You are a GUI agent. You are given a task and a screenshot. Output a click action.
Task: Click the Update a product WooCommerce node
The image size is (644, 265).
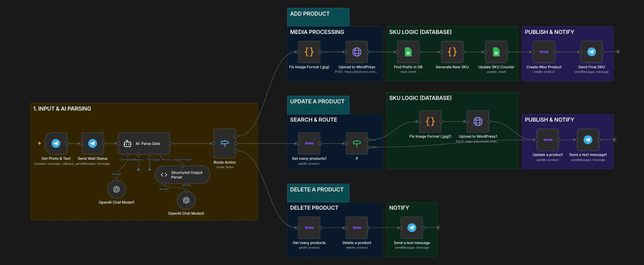(x=548, y=140)
